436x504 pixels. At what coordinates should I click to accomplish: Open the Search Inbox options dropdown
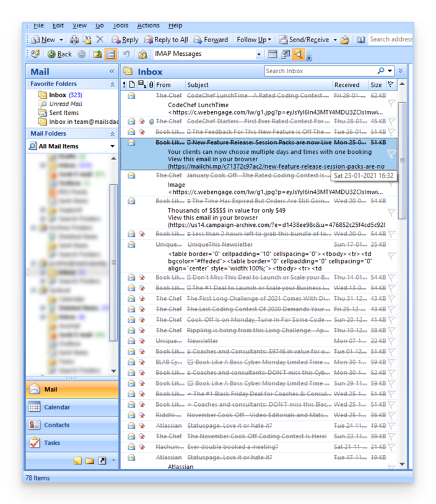[390, 71]
